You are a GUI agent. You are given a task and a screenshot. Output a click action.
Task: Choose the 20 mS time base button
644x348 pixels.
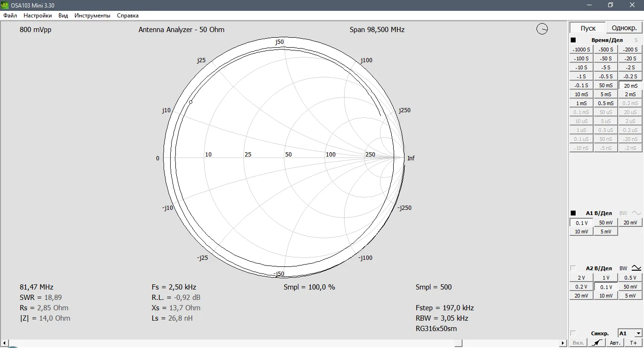[x=630, y=85]
